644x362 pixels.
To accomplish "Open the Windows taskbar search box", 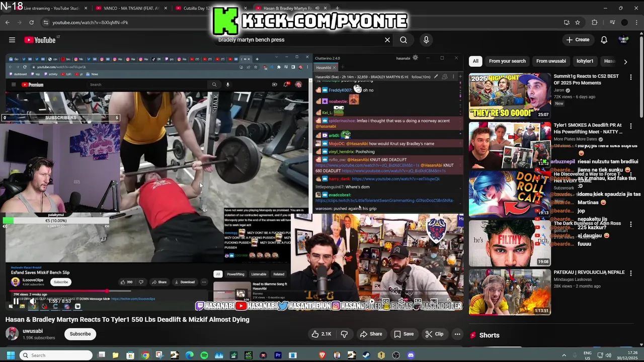I will [x=56, y=355].
